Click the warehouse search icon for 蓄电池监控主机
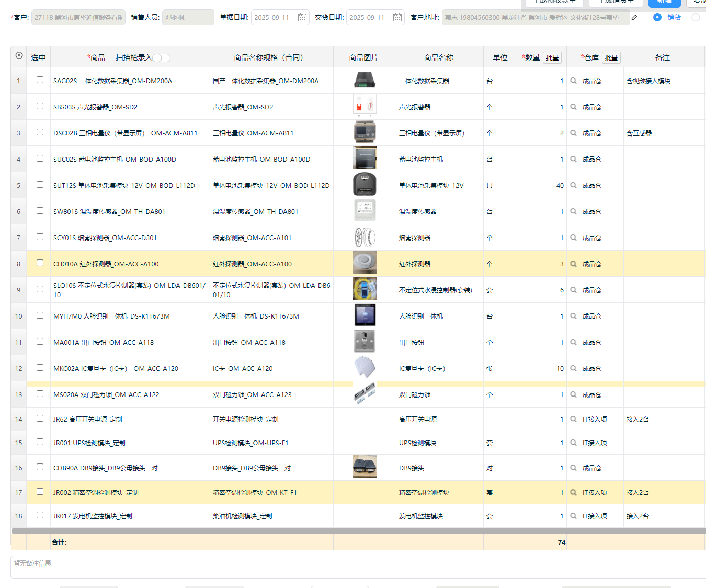 coord(573,159)
